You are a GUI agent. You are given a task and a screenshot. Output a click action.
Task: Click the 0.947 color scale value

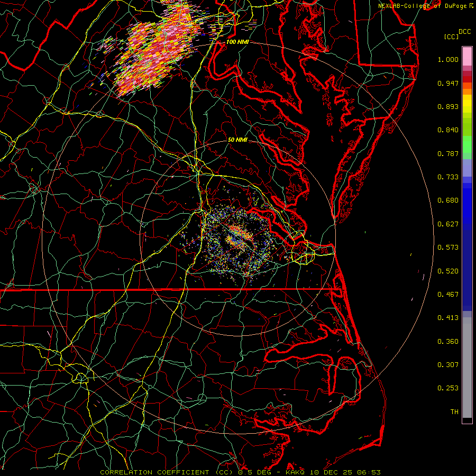(448, 83)
